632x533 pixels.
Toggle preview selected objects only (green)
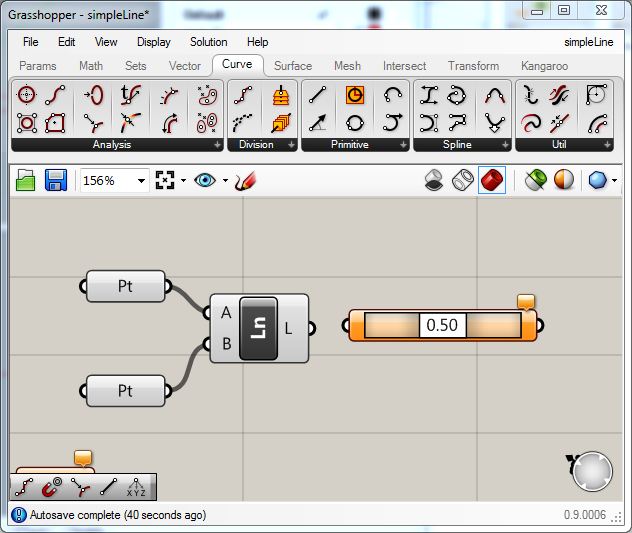tap(536, 180)
